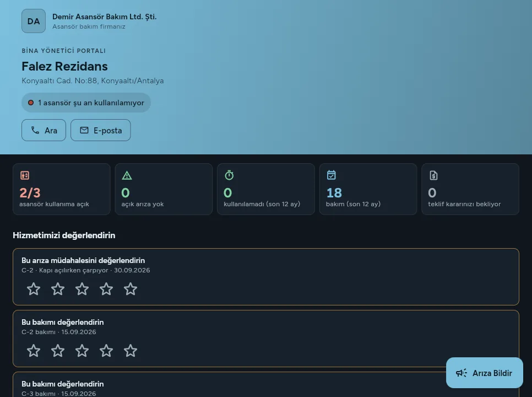Click the 'teklif kararınızı bekliyor' label
This screenshot has width=532, height=397.
pyautogui.click(x=464, y=204)
